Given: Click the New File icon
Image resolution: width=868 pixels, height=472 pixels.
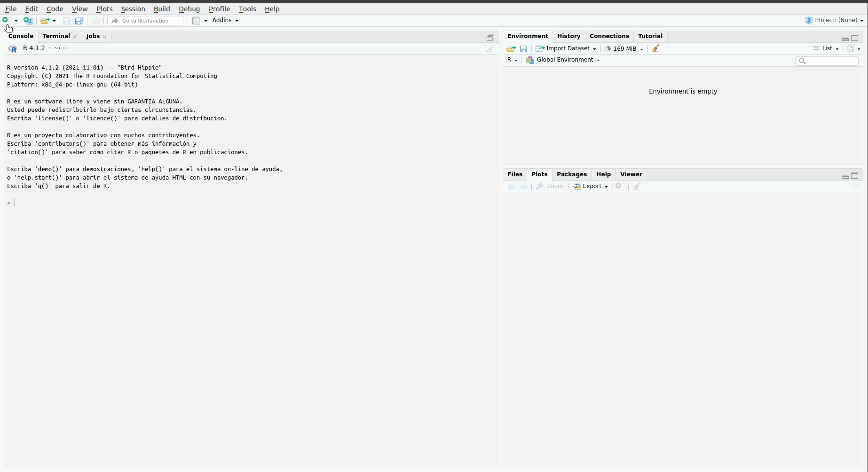Looking at the screenshot, I should pos(6,20).
